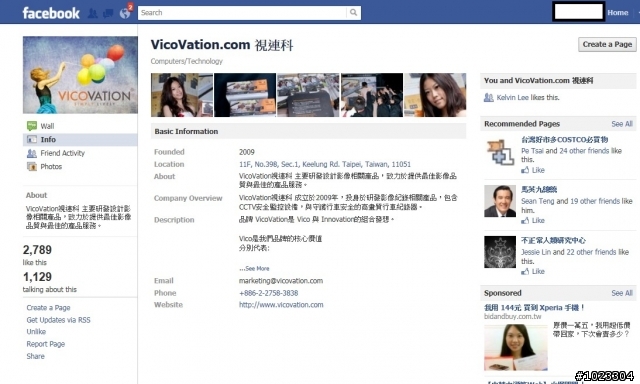Open the Keelung Rd. Taipei location link
Viewport: 640px width, 384px height.
pos(325,164)
